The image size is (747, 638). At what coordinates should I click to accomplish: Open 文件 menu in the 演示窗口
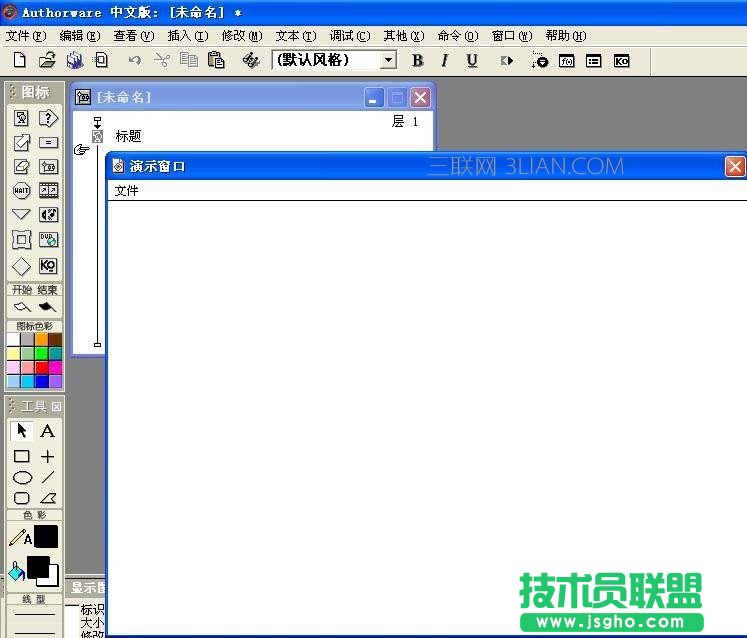[126, 191]
